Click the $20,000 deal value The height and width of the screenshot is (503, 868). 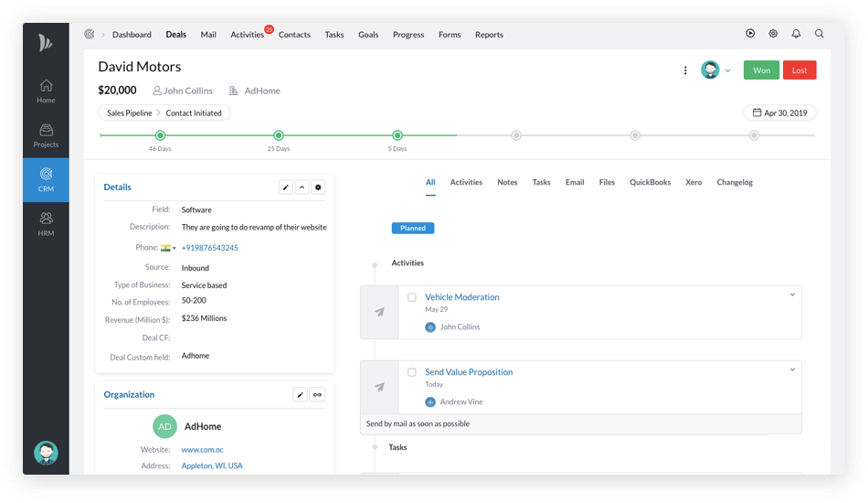point(117,91)
